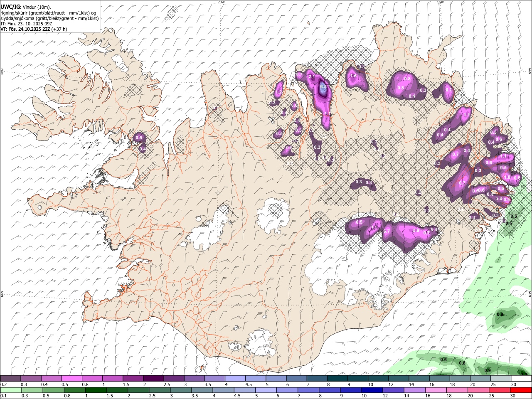Click lower legend lavender swatch at 14

point(414,390)
